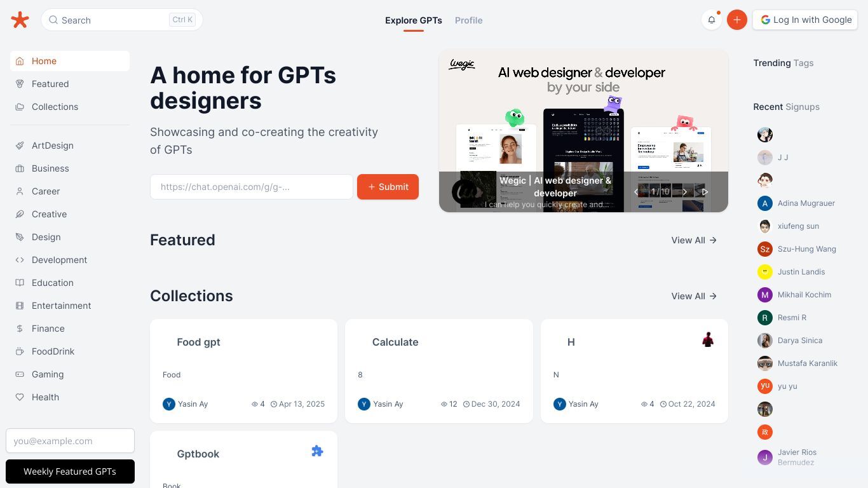
Task: Play the banner carousel
Action: pyautogui.click(x=705, y=192)
